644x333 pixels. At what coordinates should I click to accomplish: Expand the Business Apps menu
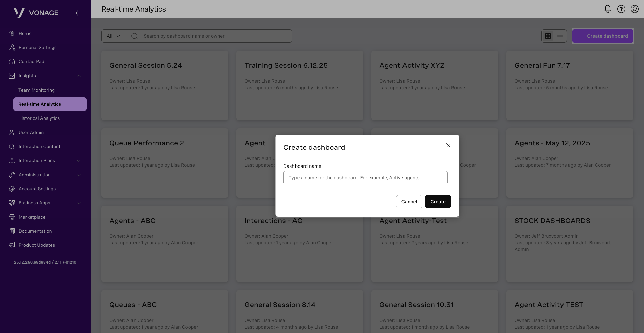(x=79, y=203)
